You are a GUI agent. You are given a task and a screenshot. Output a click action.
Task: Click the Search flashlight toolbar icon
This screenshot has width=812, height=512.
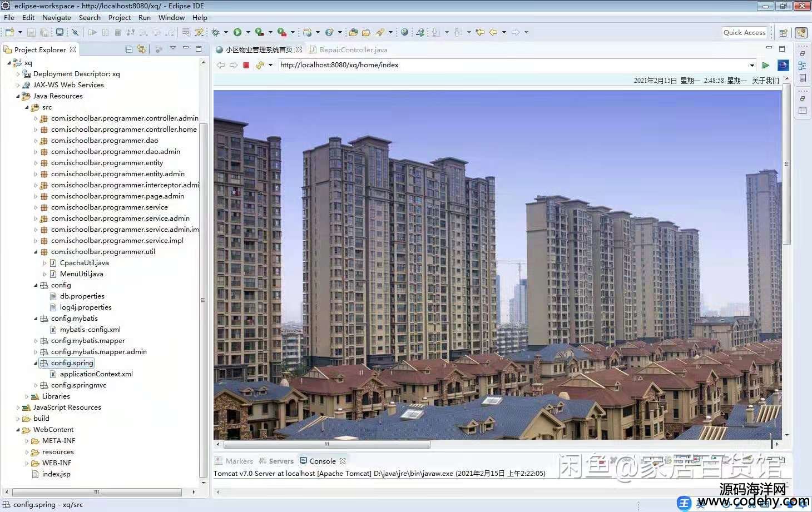tap(380, 32)
